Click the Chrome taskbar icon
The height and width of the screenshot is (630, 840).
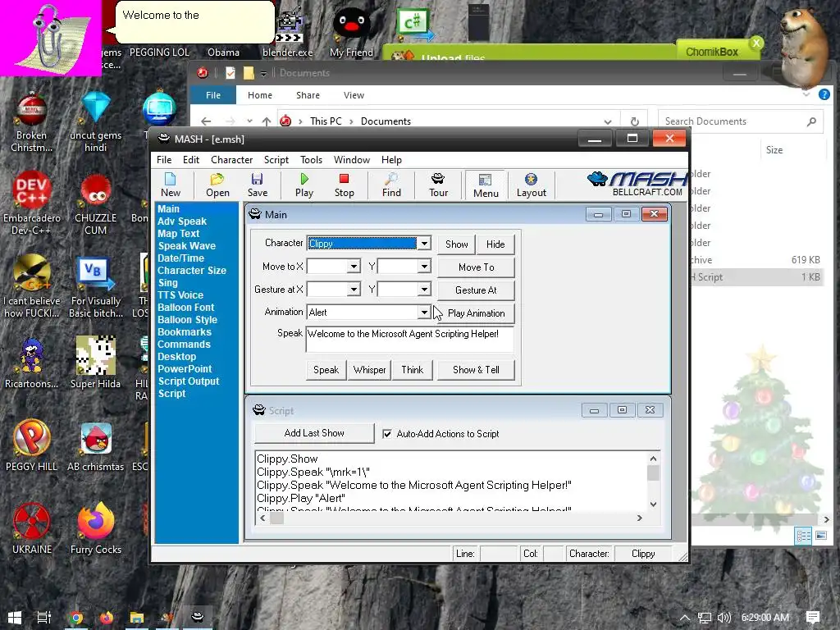[75, 618]
